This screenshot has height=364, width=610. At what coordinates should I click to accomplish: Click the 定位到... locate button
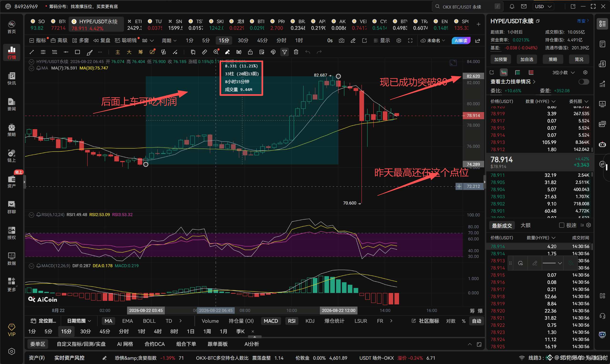coord(43,321)
